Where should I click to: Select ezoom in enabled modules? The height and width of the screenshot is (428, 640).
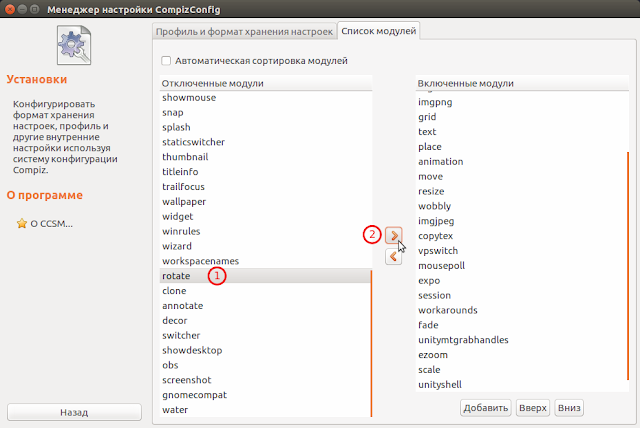click(x=521, y=355)
